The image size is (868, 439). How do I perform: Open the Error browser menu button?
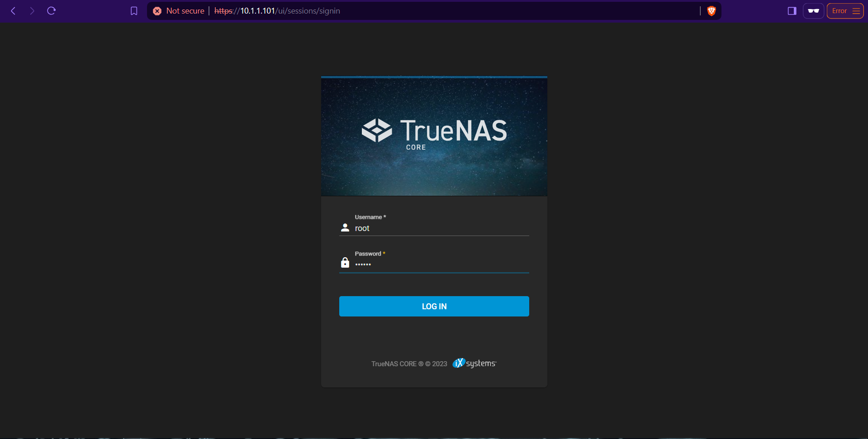point(845,11)
